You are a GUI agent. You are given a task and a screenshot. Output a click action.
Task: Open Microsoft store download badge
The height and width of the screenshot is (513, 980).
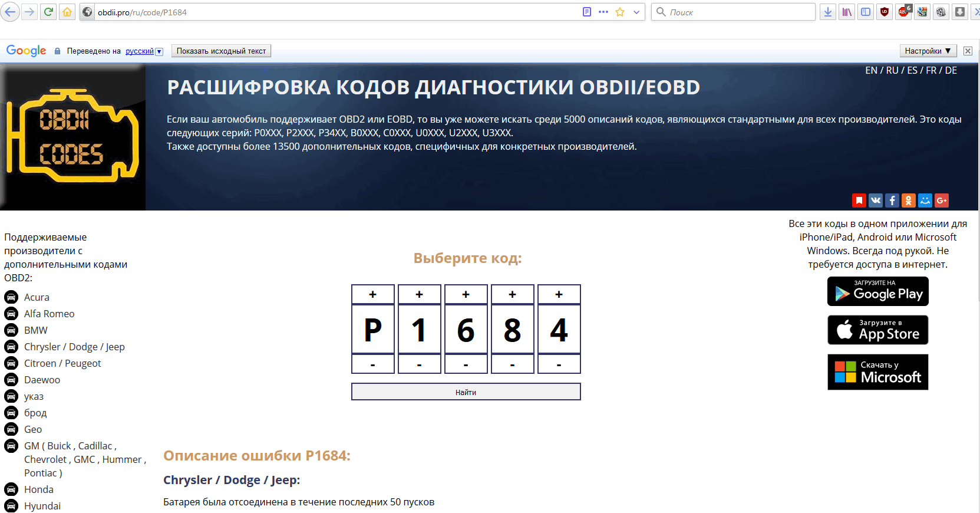pos(877,372)
